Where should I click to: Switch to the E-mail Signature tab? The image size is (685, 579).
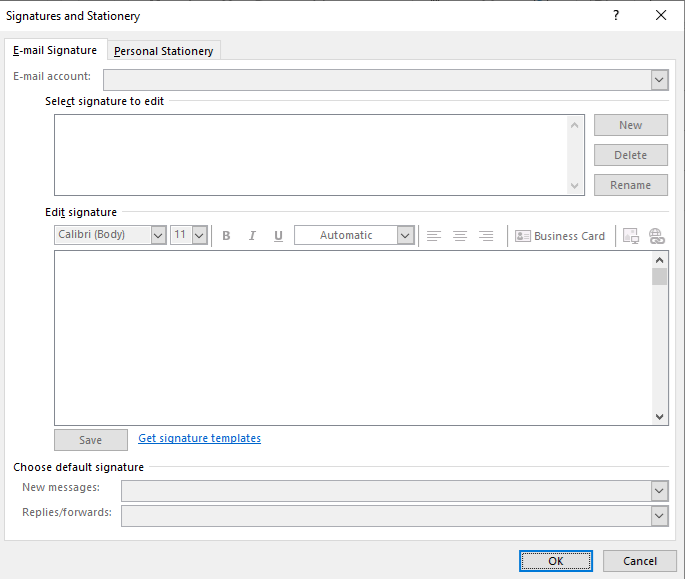click(x=55, y=50)
